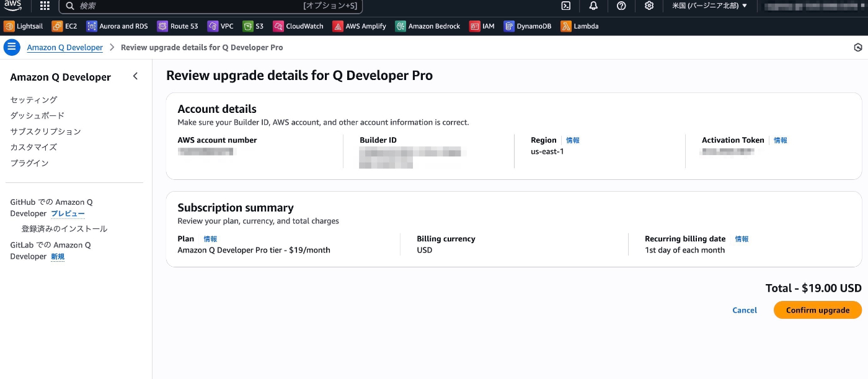Open the region selector 米国 (バージニア北部)

tap(710, 6)
